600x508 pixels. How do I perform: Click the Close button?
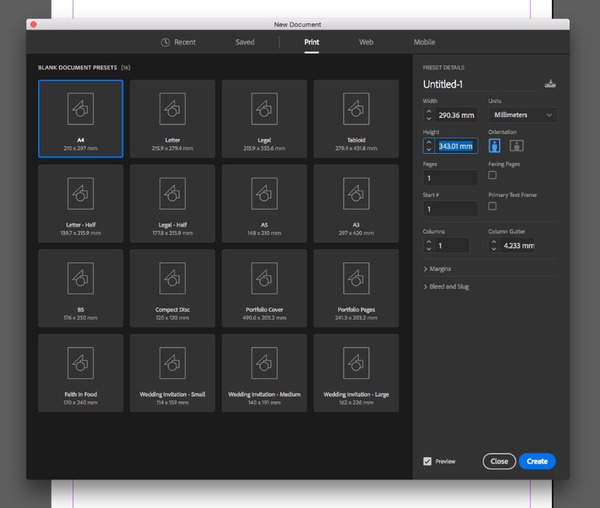(499, 461)
